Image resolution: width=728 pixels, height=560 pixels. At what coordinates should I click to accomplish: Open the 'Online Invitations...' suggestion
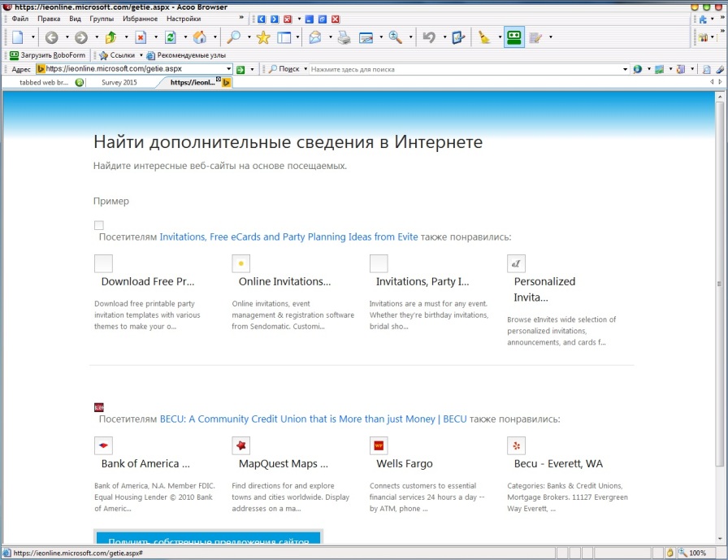pyautogui.click(x=284, y=281)
